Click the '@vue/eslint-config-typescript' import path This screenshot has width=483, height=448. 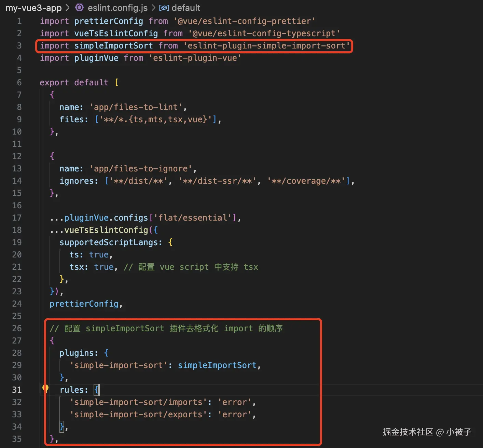tap(264, 33)
